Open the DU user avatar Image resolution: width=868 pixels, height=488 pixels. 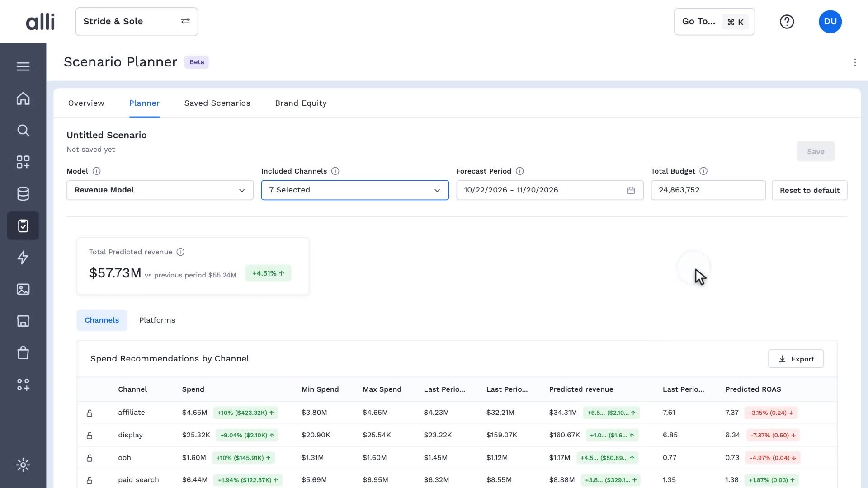(x=830, y=22)
